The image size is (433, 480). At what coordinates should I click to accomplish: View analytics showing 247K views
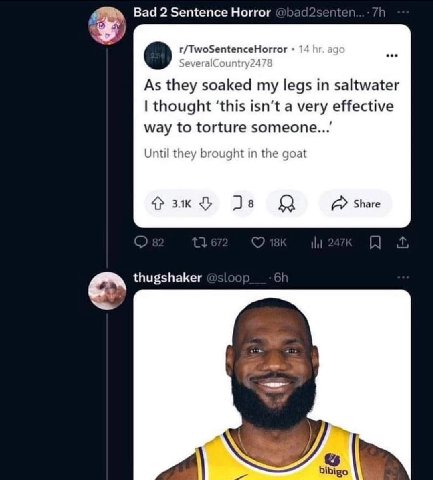316,242
